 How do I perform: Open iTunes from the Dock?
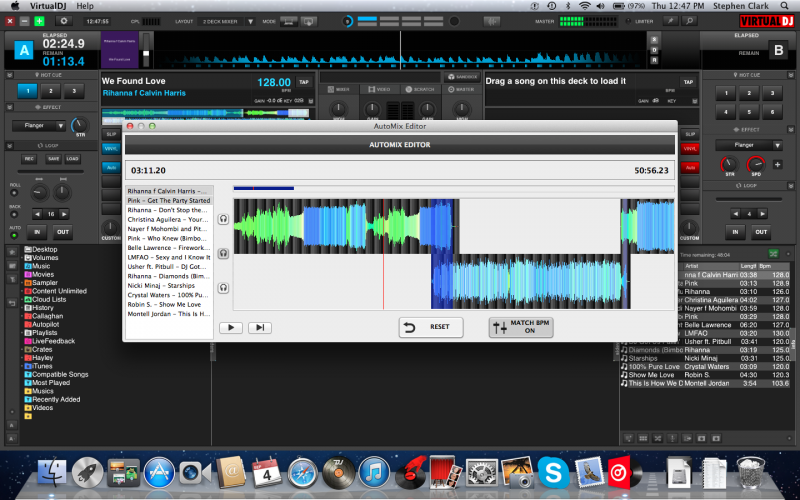(374, 473)
